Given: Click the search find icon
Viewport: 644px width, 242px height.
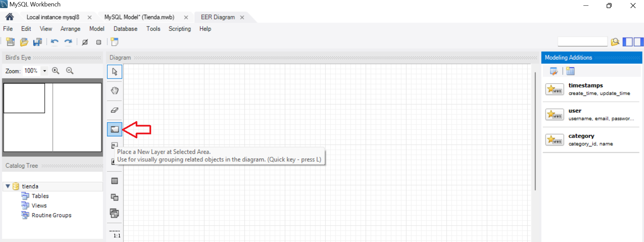Looking at the screenshot, I should (x=615, y=42).
